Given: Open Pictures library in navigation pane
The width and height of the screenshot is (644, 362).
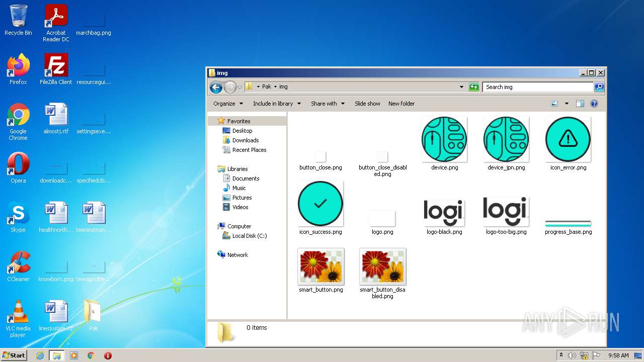Looking at the screenshot, I should pos(242,198).
